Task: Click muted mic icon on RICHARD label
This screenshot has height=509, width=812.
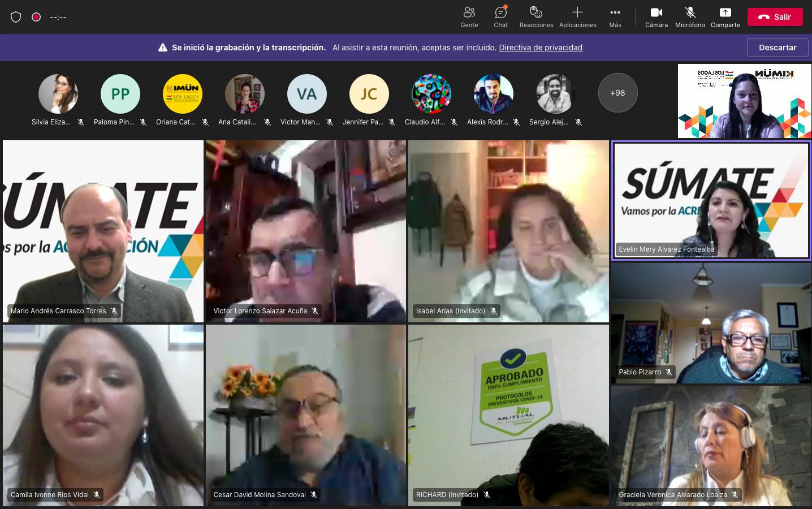Action: click(487, 495)
